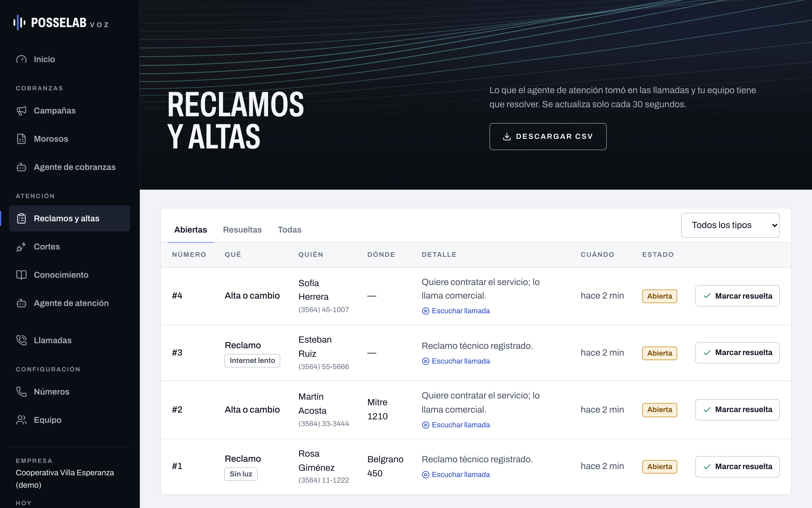Screen dimensions: 812x508
Task: Click Cooperativa Villa Esperanza (demo) company name
Action: pyautogui.click(x=65, y=479)
